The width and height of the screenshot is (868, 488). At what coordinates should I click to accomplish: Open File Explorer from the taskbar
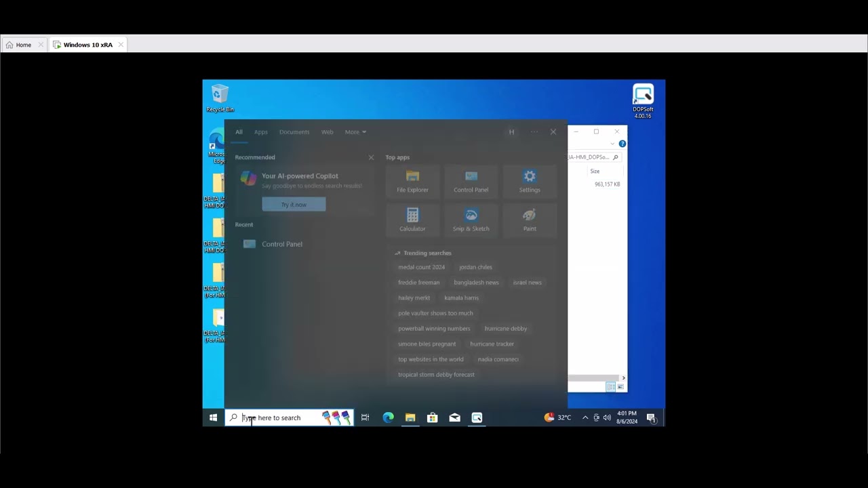pyautogui.click(x=410, y=418)
